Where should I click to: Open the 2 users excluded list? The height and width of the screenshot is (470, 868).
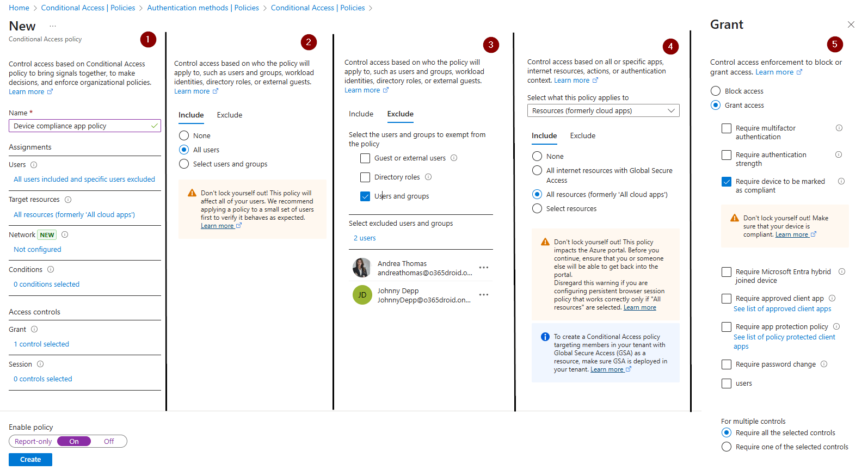tap(365, 238)
